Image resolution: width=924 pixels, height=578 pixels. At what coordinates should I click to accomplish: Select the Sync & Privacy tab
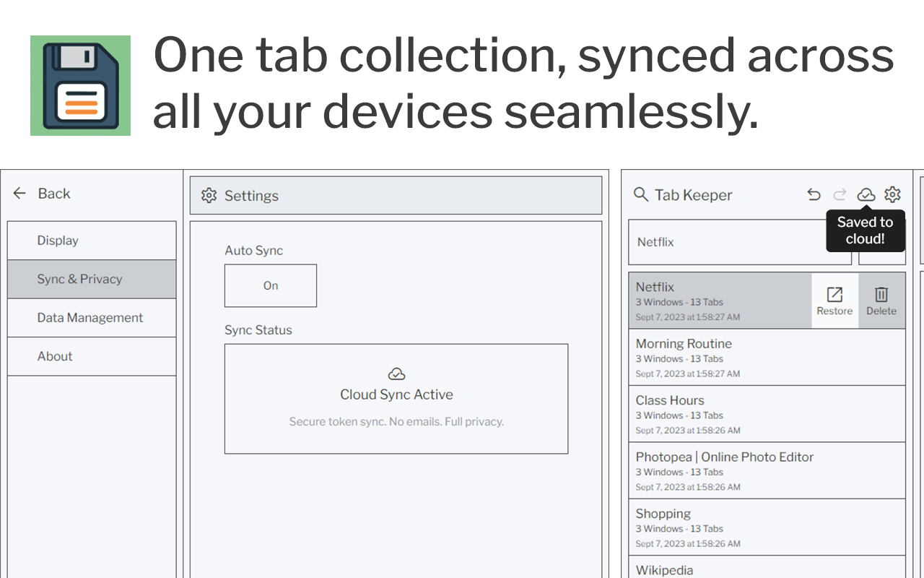pyautogui.click(x=92, y=279)
